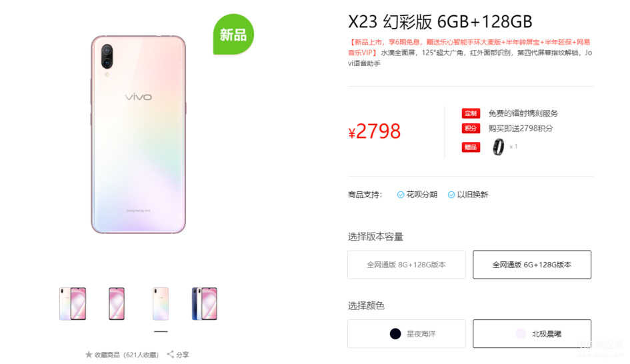Select 全网通版 6G+128G版本 option

pyautogui.click(x=532, y=265)
